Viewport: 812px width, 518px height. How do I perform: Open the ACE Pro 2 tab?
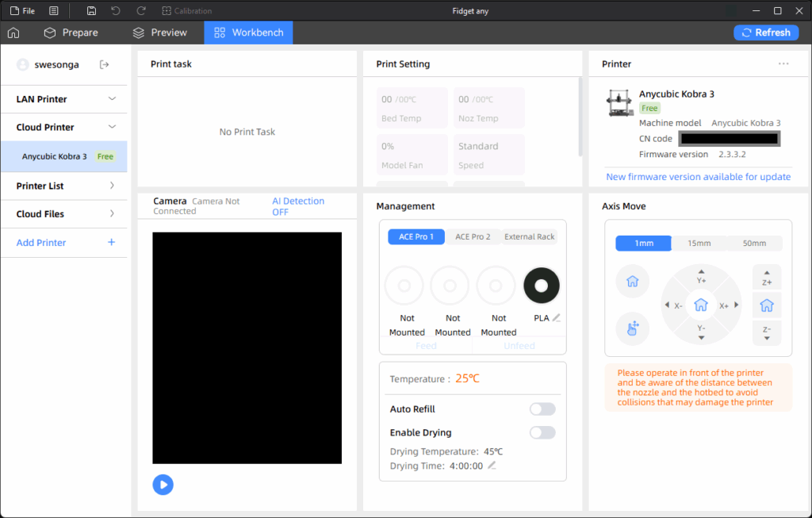pyautogui.click(x=473, y=237)
